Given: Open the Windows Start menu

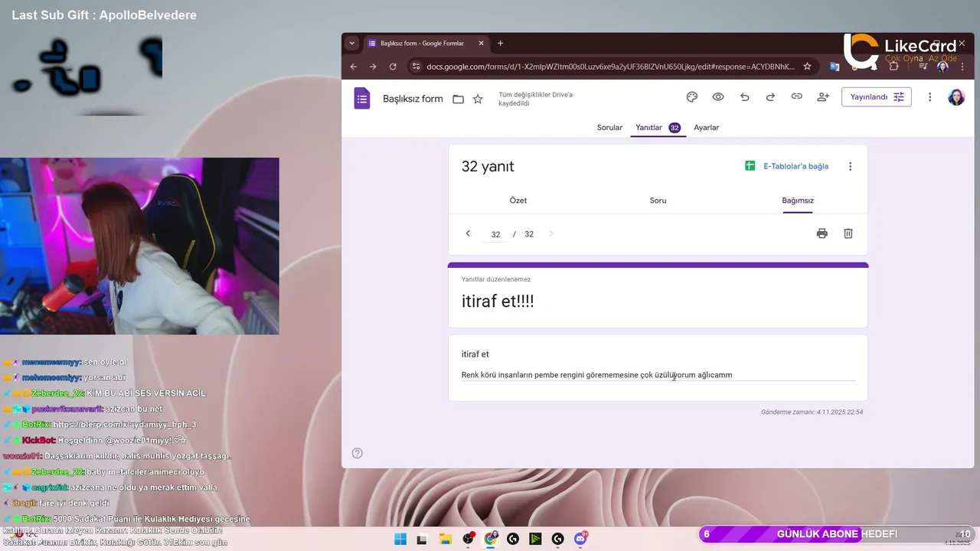Looking at the screenshot, I should pos(400,539).
